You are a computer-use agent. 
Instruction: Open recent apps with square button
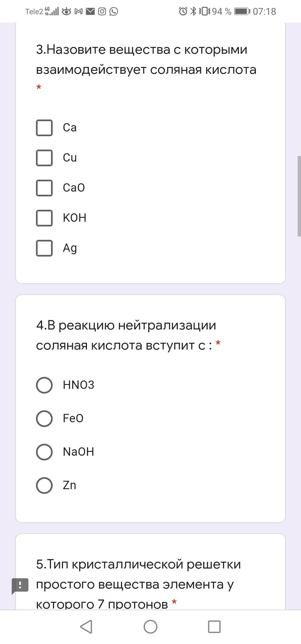click(214, 627)
